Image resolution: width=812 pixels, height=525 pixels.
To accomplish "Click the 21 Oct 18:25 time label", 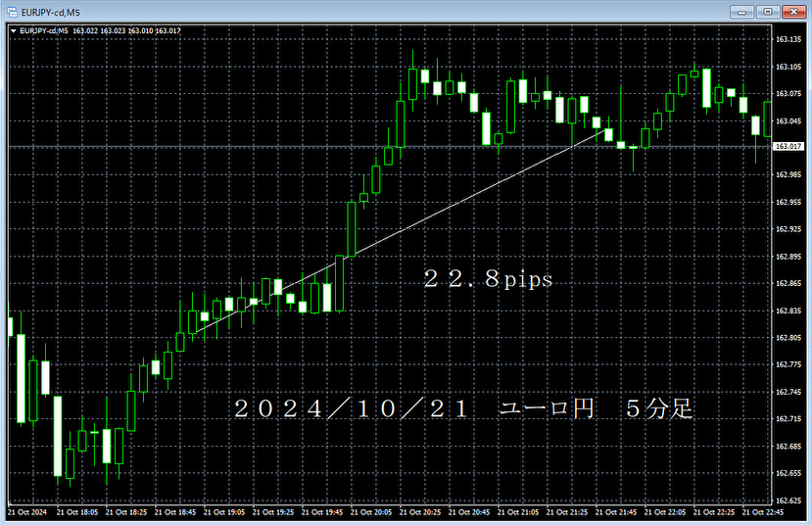I will point(125,512).
